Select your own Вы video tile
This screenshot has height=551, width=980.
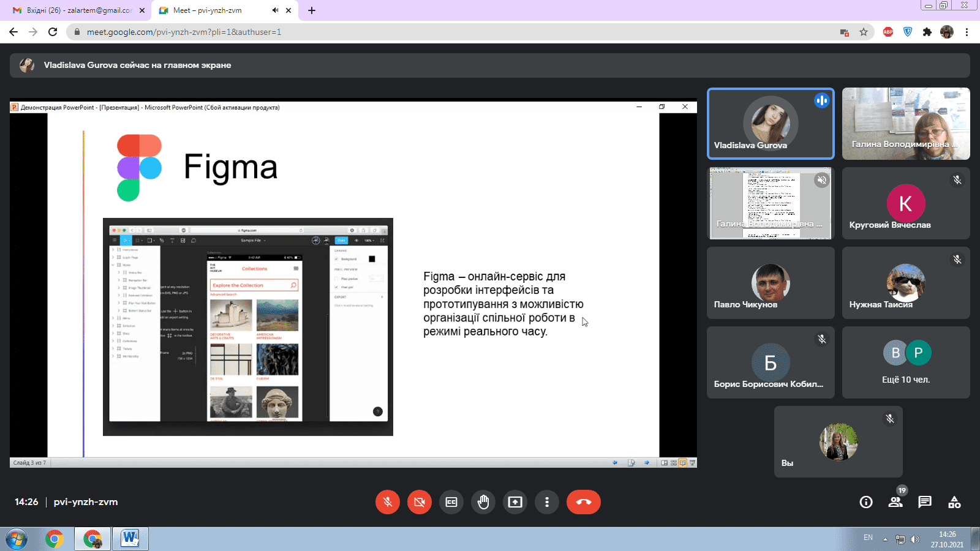click(839, 442)
